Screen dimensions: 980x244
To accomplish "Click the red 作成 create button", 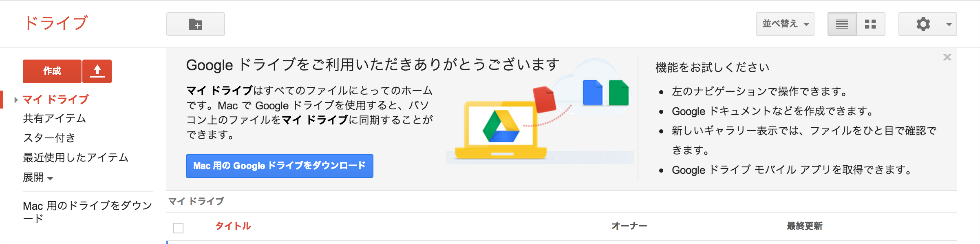I will (52, 71).
